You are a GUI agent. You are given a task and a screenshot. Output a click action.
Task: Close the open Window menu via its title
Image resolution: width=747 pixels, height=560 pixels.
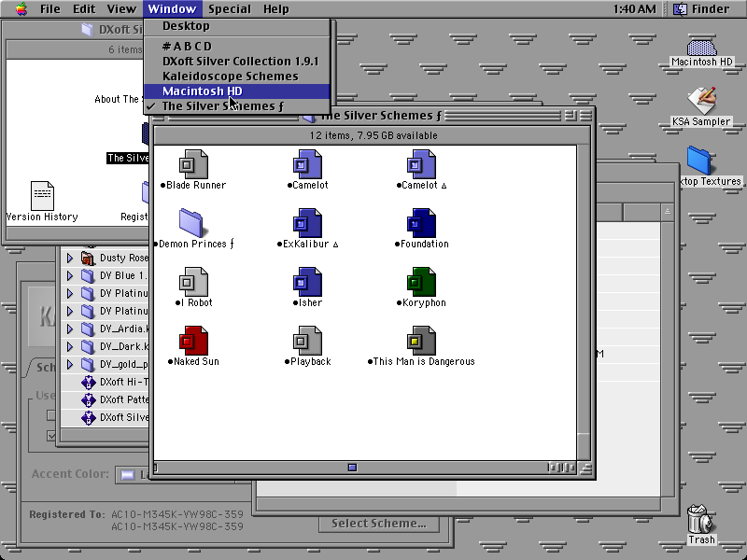[172, 9]
